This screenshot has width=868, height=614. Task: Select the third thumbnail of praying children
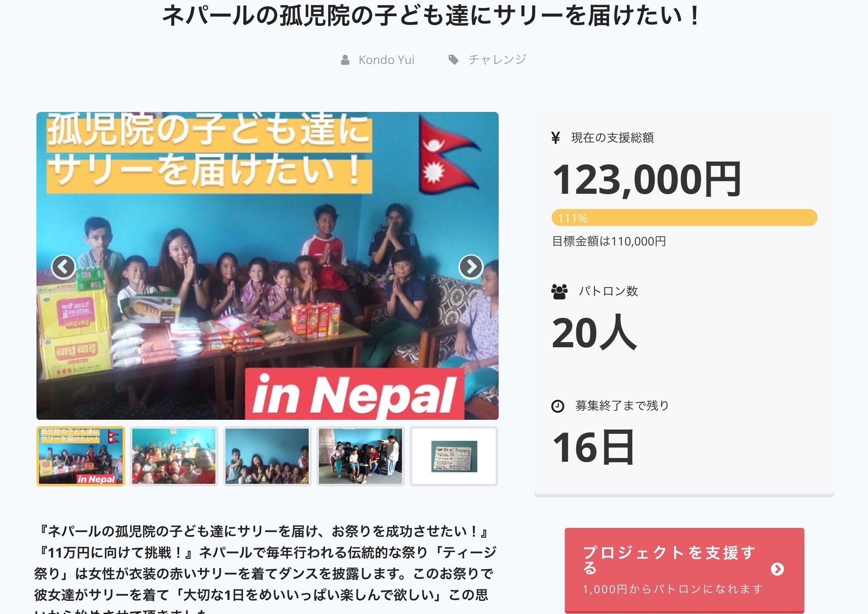[267, 456]
